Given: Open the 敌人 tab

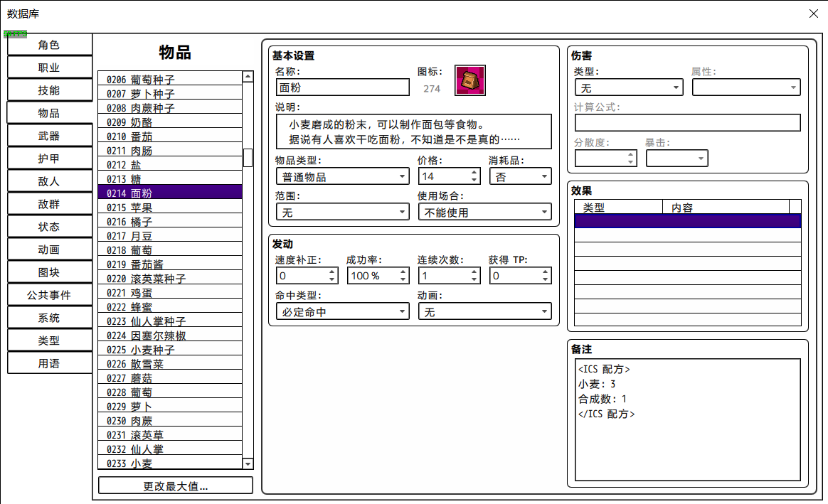Looking at the screenshot, I should coord(50,181).
